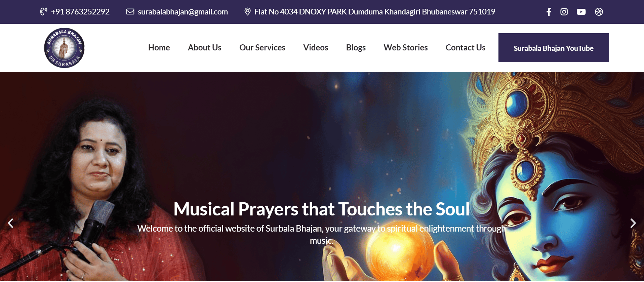This screenshot has height=282, width=644.
Task: Open the Facebook icon in top bar
Action: tap(549, 12)
